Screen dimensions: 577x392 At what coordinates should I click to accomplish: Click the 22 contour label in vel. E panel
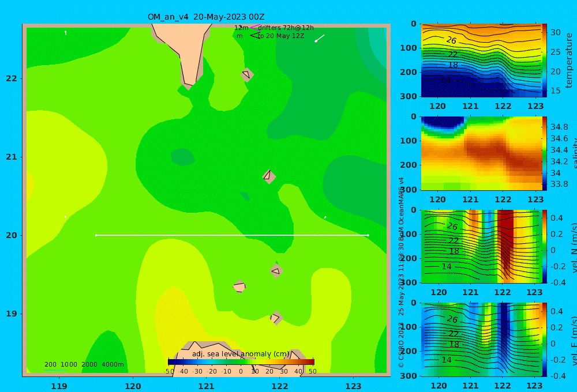coord(454,334)
